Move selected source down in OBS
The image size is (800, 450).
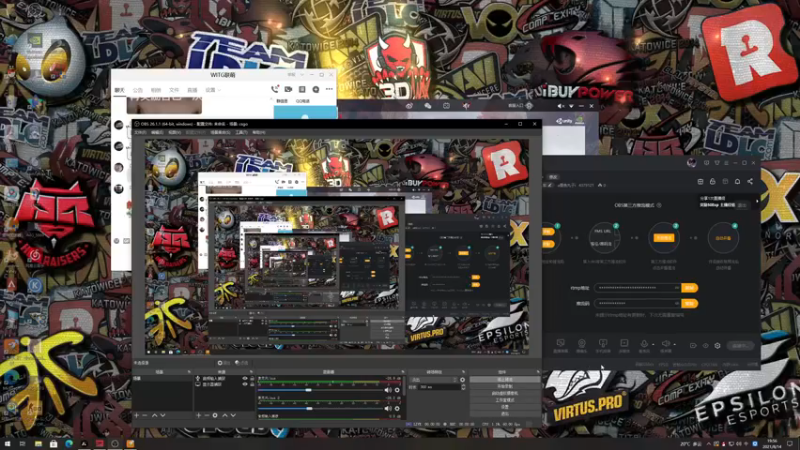click(233, 415)
